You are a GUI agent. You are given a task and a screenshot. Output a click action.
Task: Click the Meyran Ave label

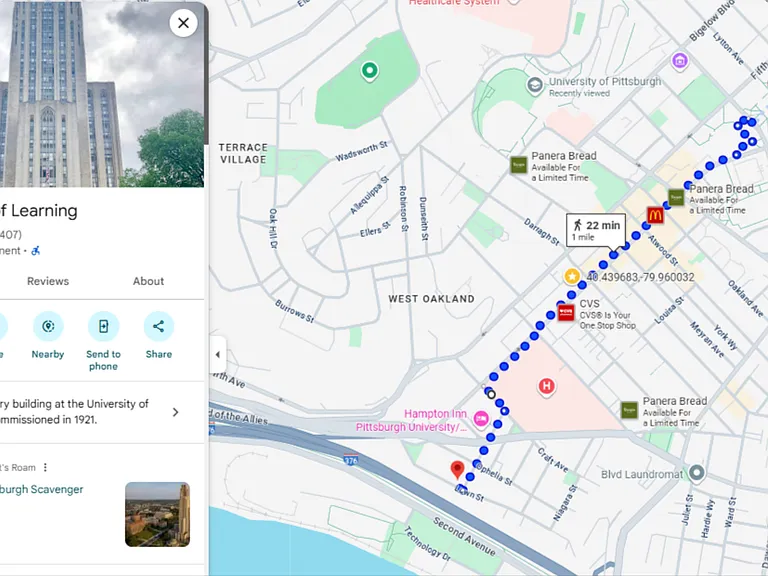click(707, 340)
